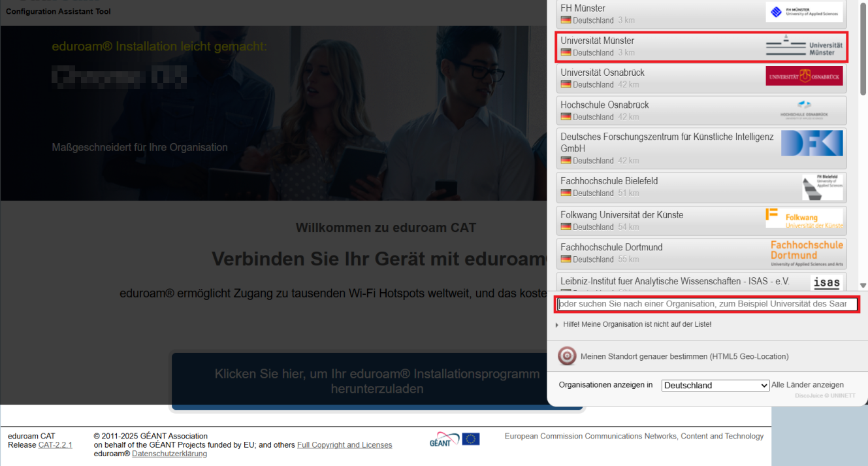Click the FH Münster logo
The height and width of the screenshot is (466, 868).
(804, 12)
